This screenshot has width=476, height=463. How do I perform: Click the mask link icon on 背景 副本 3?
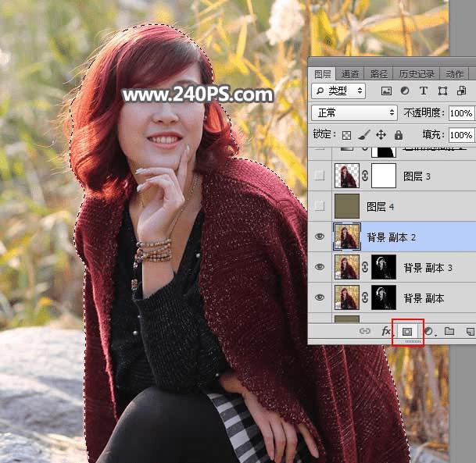point(365,267)
